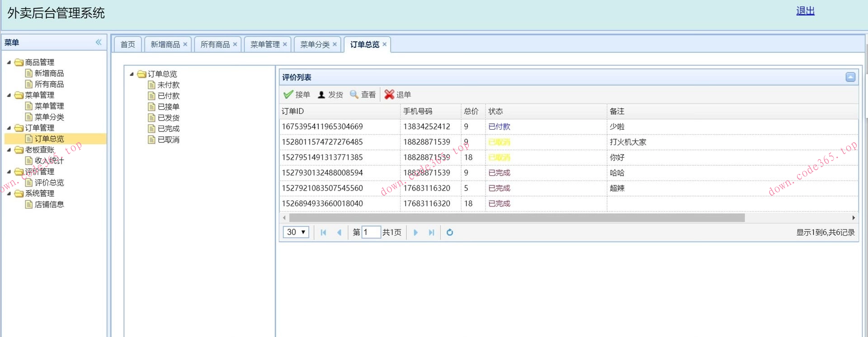Collapse the 评价列表 panel
The width and height of the screenshot is (868, 337).
pyautogui.click(x=850, y=77)
